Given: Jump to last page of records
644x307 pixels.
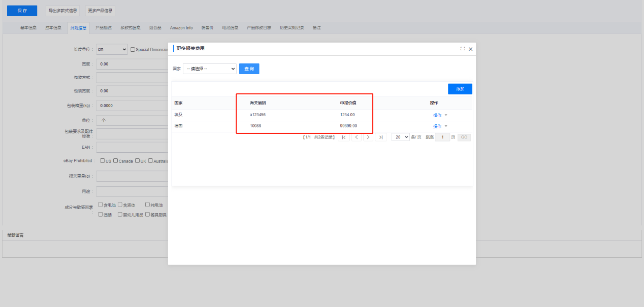Looking at the screenshot, I should tap(381, 137).
